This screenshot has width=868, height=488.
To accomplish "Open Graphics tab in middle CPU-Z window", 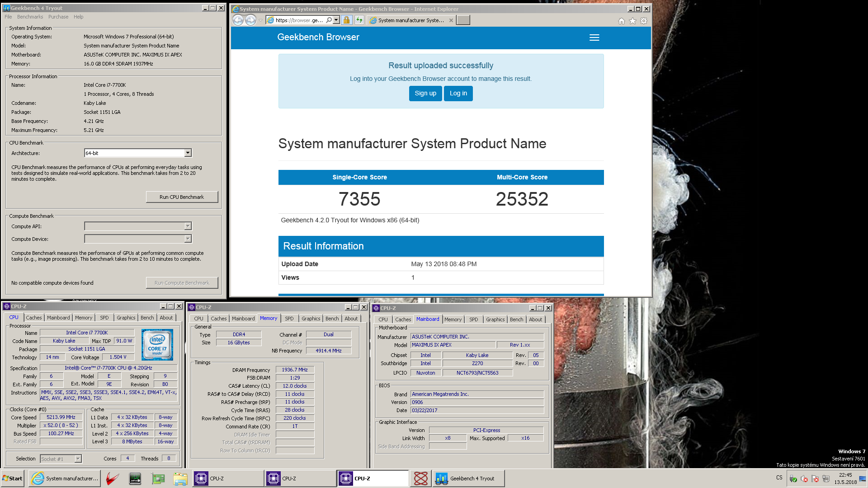I will (x=311, y=319).
